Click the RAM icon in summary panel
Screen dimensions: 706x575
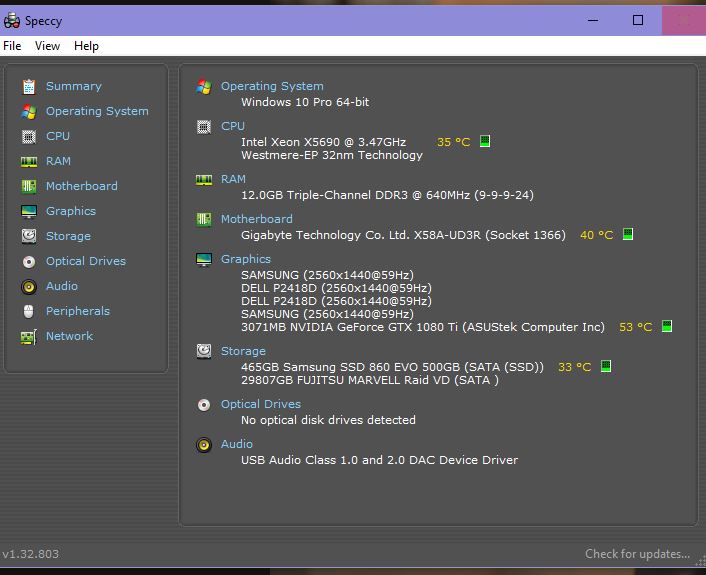click(x=204, y=180)
